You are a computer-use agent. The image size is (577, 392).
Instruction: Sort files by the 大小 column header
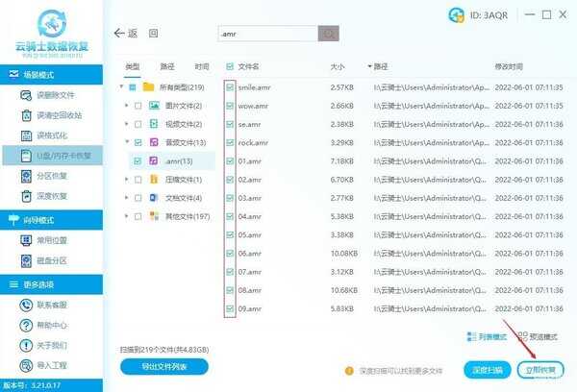338,66
